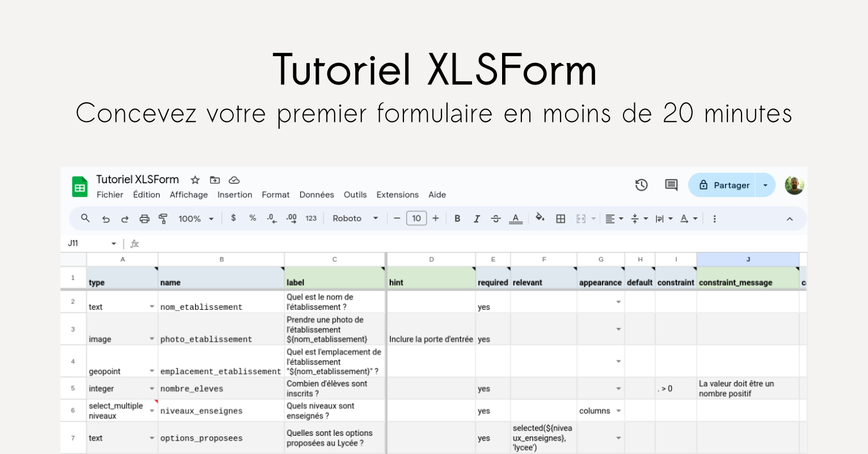Open version history clock icon
Image resolution: width=868 pixels, height=454 pixels.
tap(641, 185)
